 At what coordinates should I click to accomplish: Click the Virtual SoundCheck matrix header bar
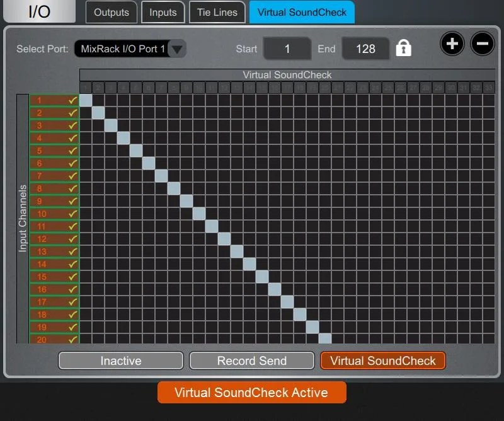[287, 74]
